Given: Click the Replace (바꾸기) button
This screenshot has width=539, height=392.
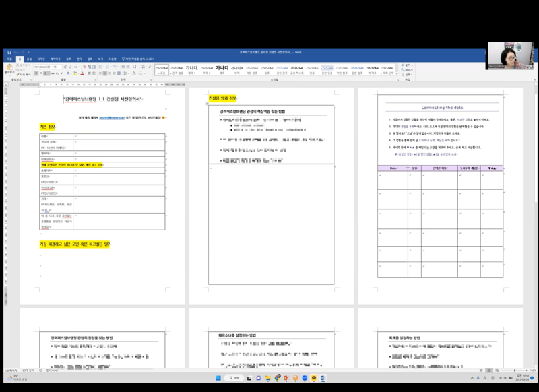Looking at the screenshot, I should (408, 70).
